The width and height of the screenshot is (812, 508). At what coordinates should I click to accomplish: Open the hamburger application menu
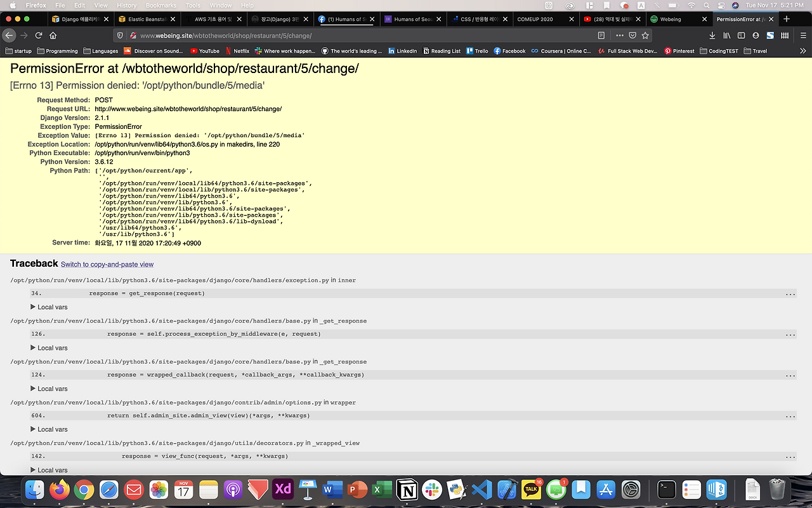click(x=802, y=36)
